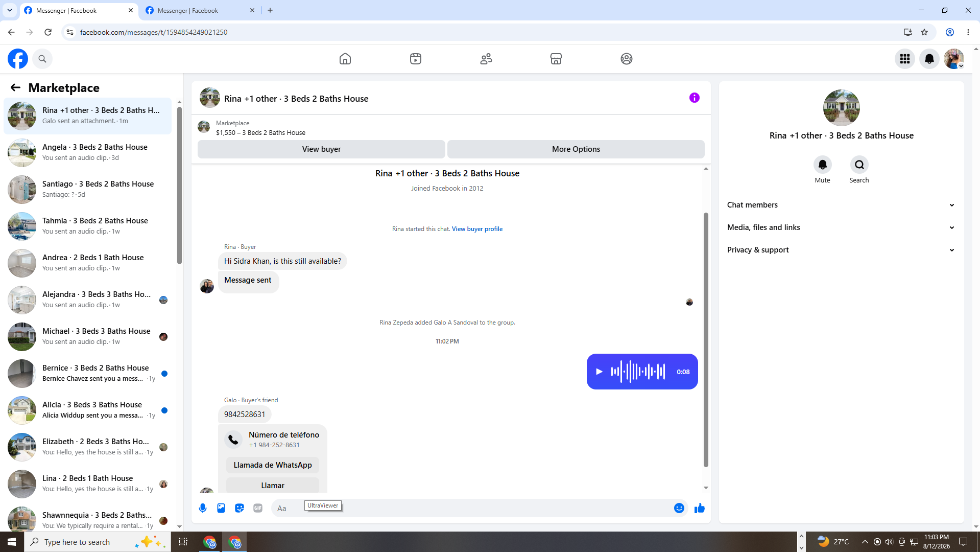Seek within the voice message waveform

pos(638,372)
